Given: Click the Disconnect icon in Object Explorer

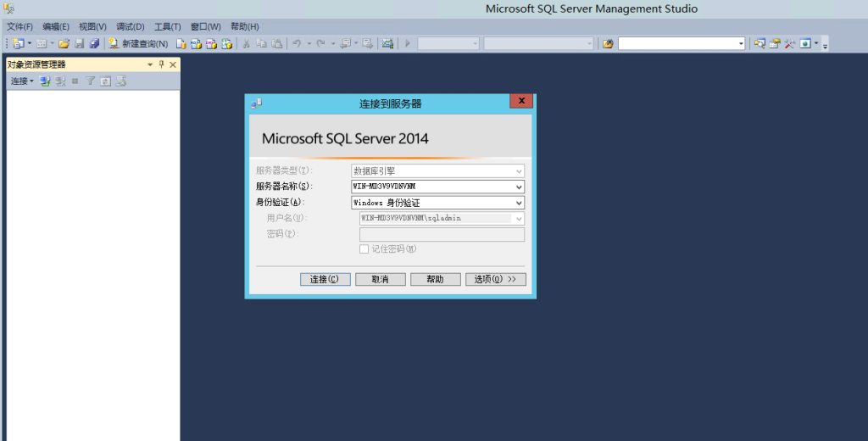Looking at the screenshot, I should (x=60, y=81).
